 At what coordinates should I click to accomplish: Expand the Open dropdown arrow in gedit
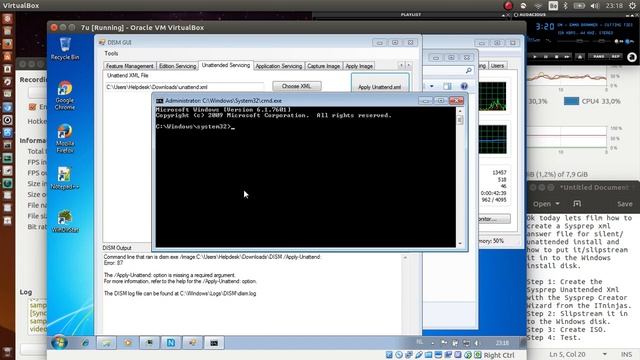(x=558, y=203)
